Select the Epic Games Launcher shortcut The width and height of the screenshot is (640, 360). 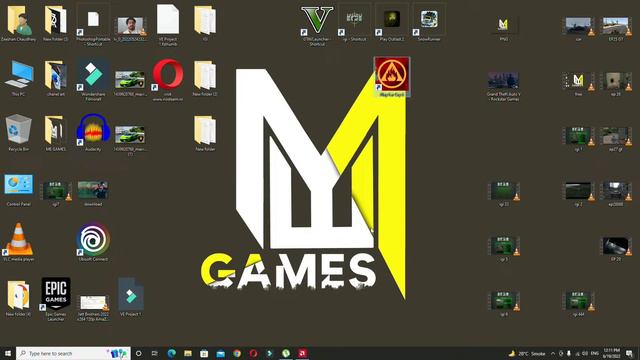point(56,299)
